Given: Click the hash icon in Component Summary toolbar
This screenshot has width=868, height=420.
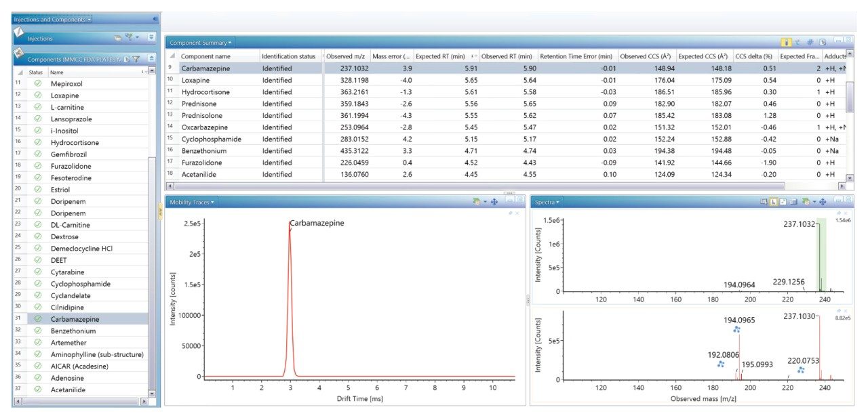Looking at the screenshot, I should pos(810,43).
